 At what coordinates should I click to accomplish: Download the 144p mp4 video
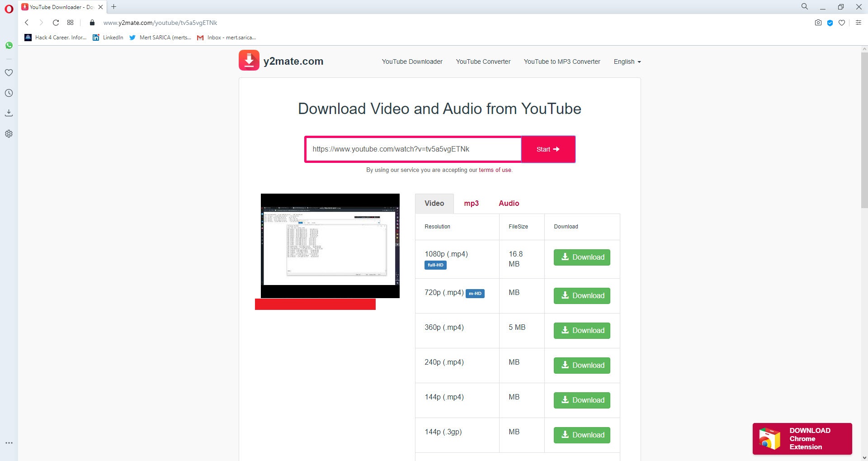[x=582, y=400]
